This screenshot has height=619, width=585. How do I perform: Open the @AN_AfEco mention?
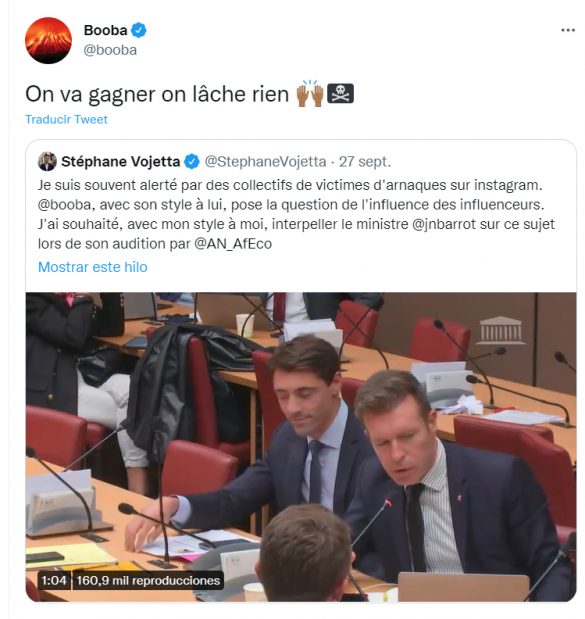pyautogui.click(x=233, y=244)
